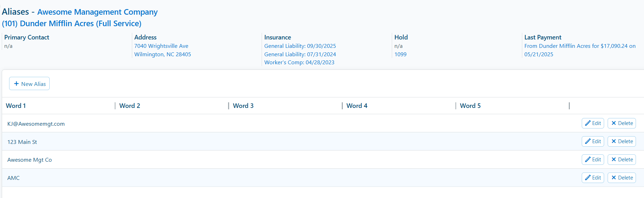The image size is (644, 198).
Task: Sort by the Word 3 column header
Action: tap(243, 106)
